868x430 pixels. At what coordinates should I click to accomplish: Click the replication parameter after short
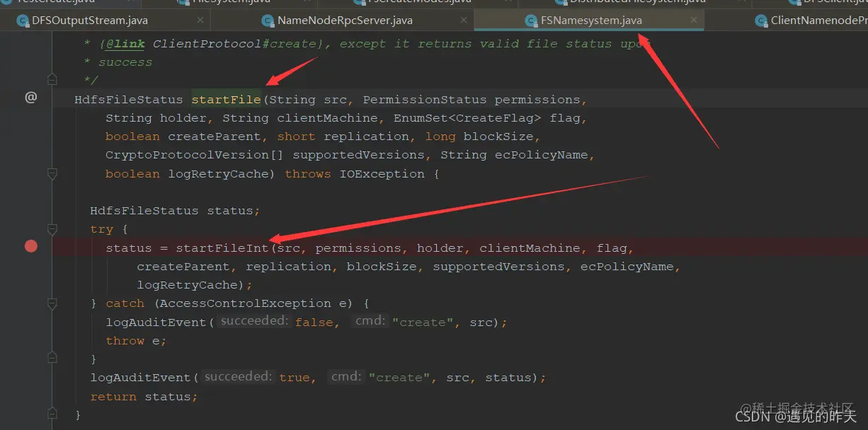tap(367, 136)
